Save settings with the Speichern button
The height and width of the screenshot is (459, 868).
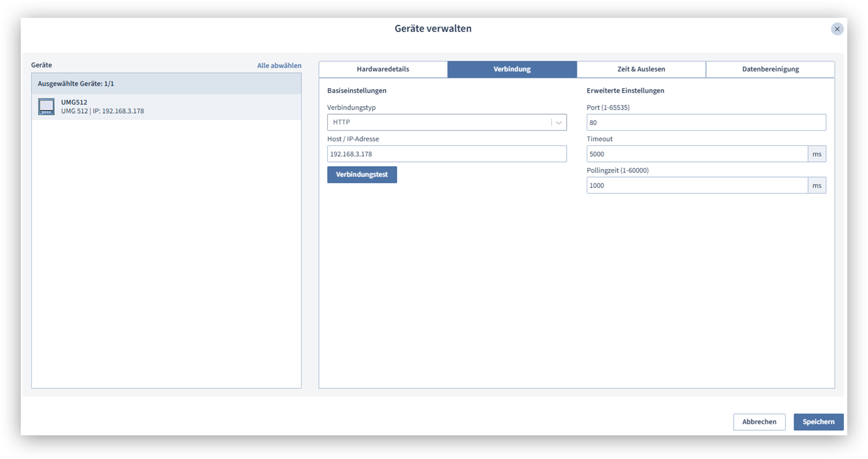coord(818,422)
